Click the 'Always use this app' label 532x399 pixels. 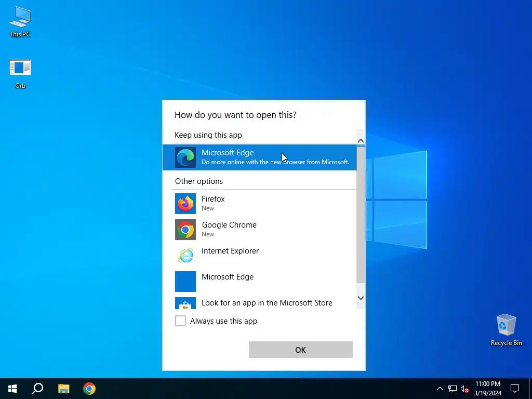coord(223,321)
